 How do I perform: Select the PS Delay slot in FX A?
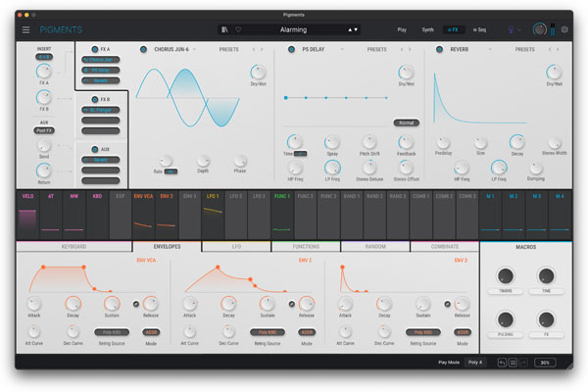point(101,71)
